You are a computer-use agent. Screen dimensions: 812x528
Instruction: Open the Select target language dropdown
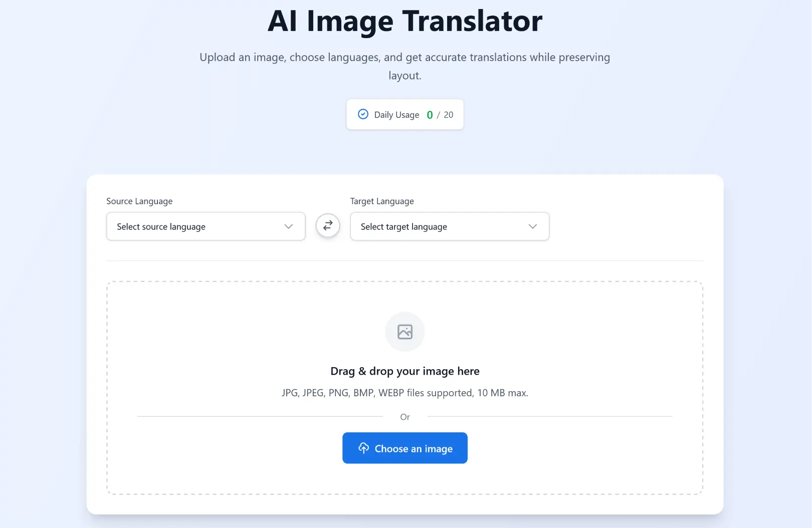[x=449, y=226]
